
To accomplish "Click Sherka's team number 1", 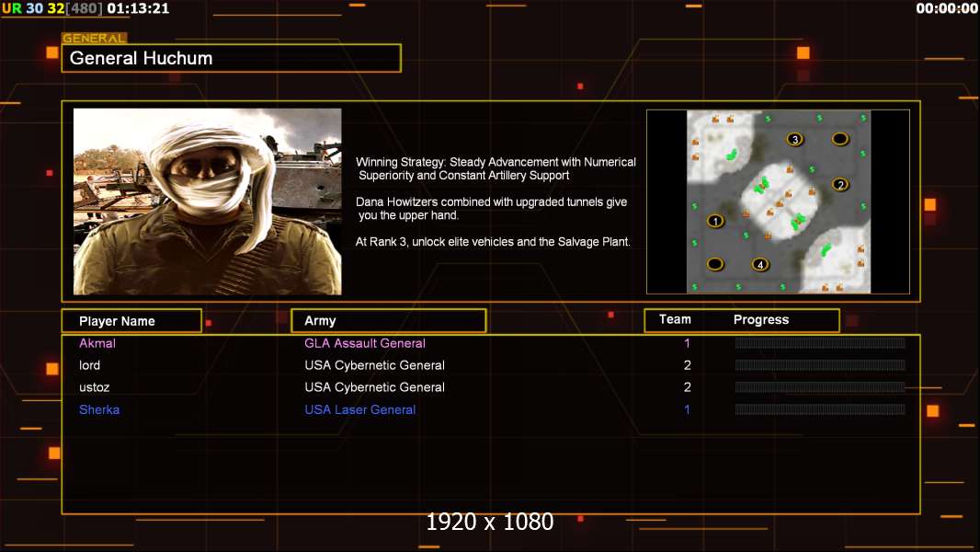I will (687, 409).
